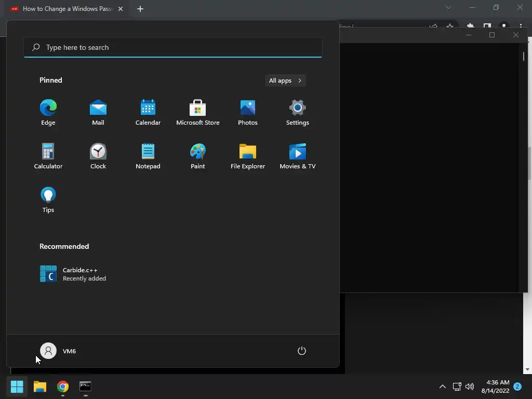This screenshot has height=399, width=532.
Task: Click the Type here to search box
Action: click(173, 47)
